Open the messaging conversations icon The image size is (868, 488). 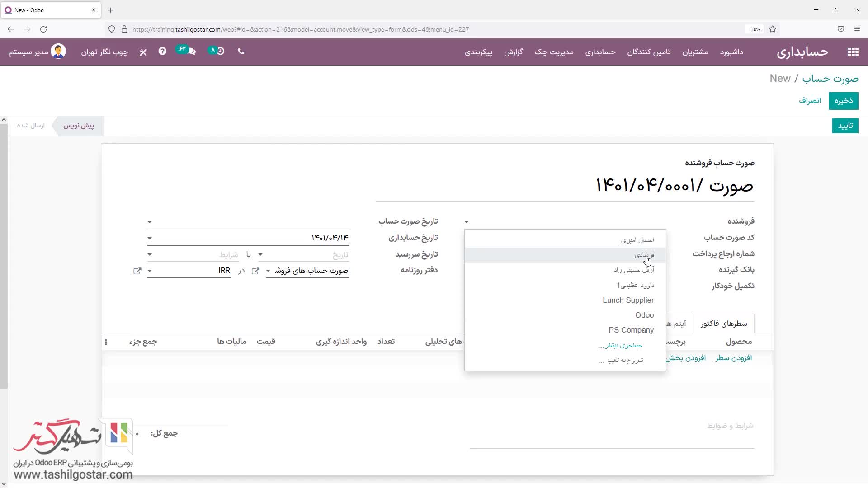192,52
